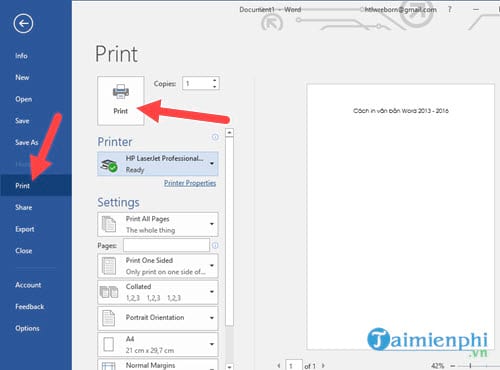This screenshot has height=370, width=500.
Task: Click current page number box in preview
Action: click(294, 366)
